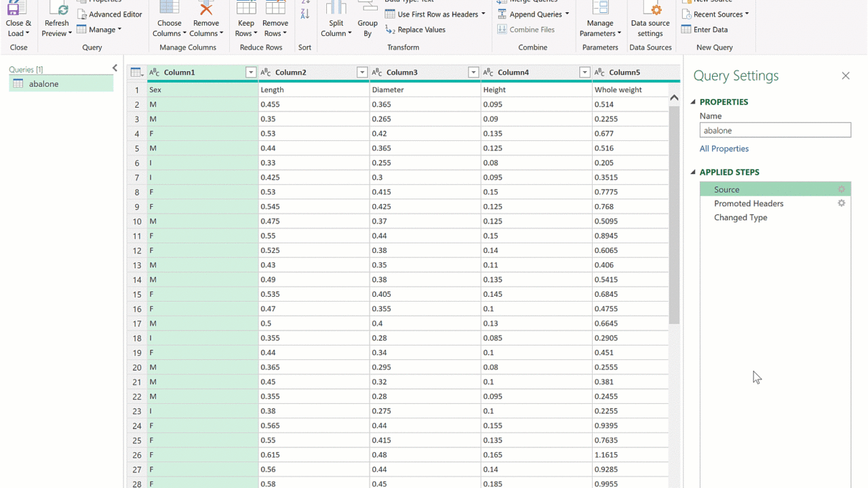Click the Replace Values tool

[x=415, y=30]
